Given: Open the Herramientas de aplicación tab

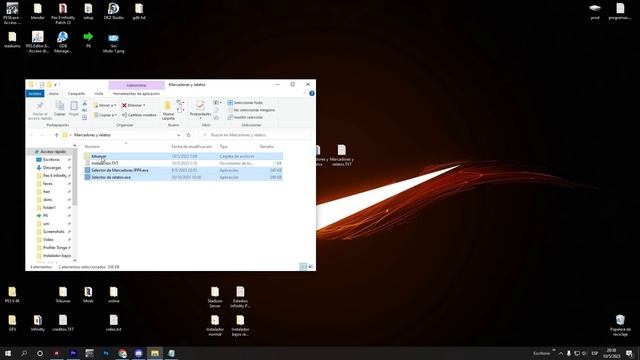Looking at the screenshot, I should click(136, 93).
